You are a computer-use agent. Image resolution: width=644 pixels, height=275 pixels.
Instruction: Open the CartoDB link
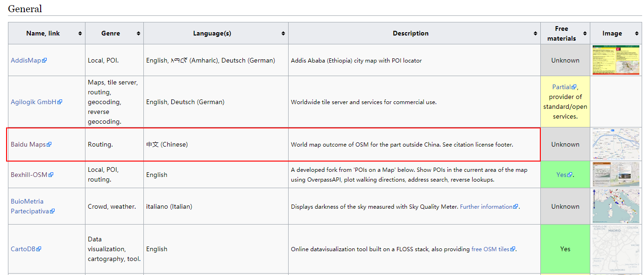point(26,249)
